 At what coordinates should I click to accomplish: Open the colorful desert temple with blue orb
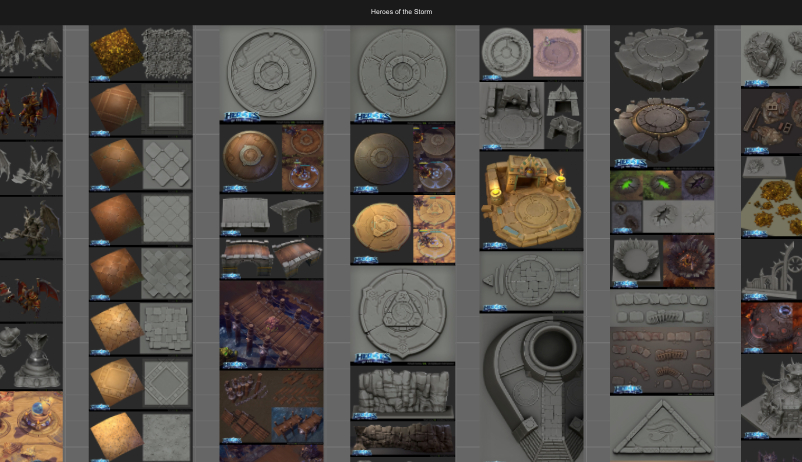click(31, 427)
